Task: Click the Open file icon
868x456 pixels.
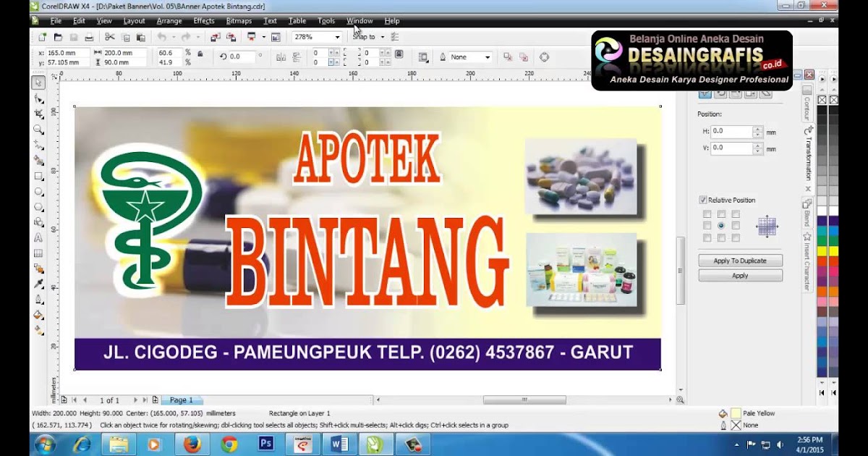Action: tap(58, 37)
